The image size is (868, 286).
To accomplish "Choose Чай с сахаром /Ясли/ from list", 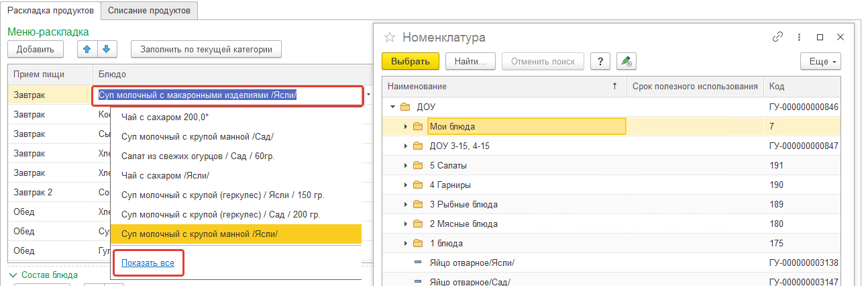I will coord(165,175).
